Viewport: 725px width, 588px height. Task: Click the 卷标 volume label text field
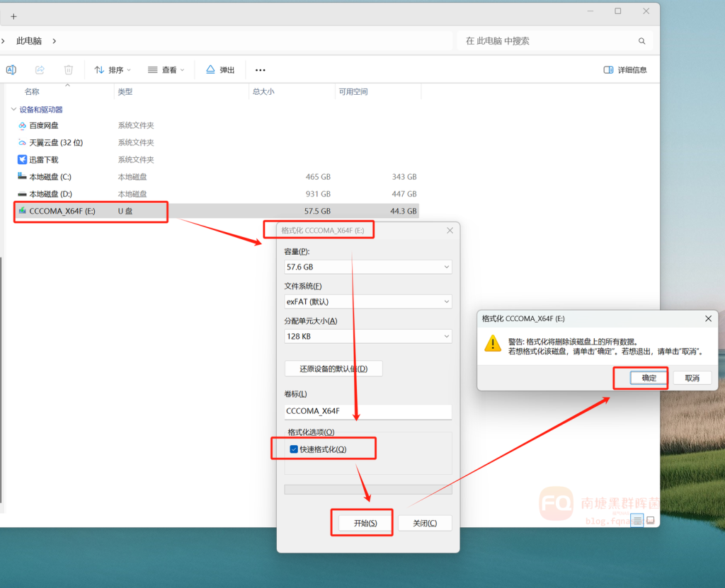[x=367, y=411]
